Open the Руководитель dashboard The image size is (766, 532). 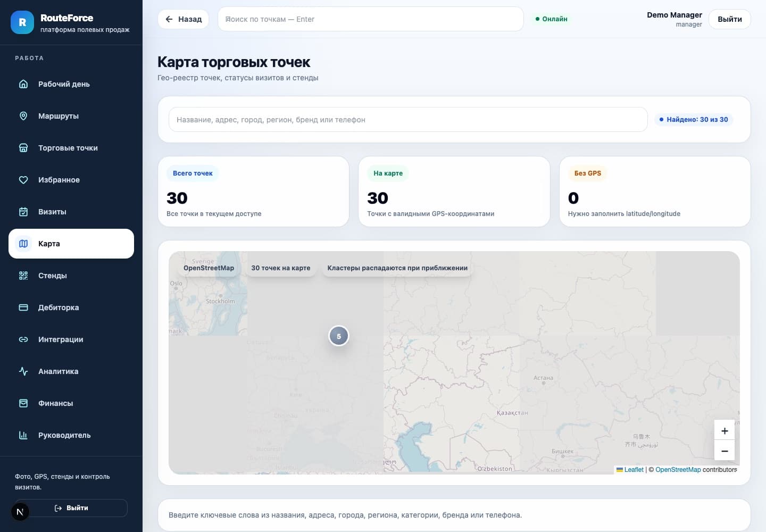click(x=71, y=435)
